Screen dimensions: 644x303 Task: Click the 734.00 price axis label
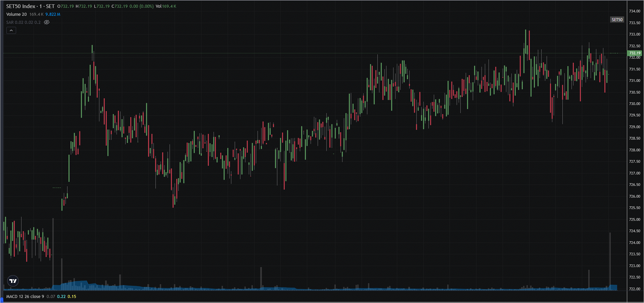coord(634,11)
